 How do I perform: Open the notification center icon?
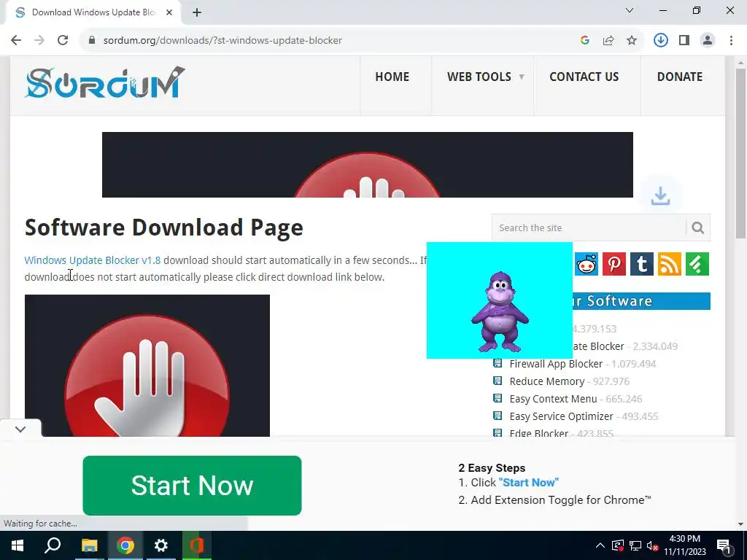tap(724, 545)
